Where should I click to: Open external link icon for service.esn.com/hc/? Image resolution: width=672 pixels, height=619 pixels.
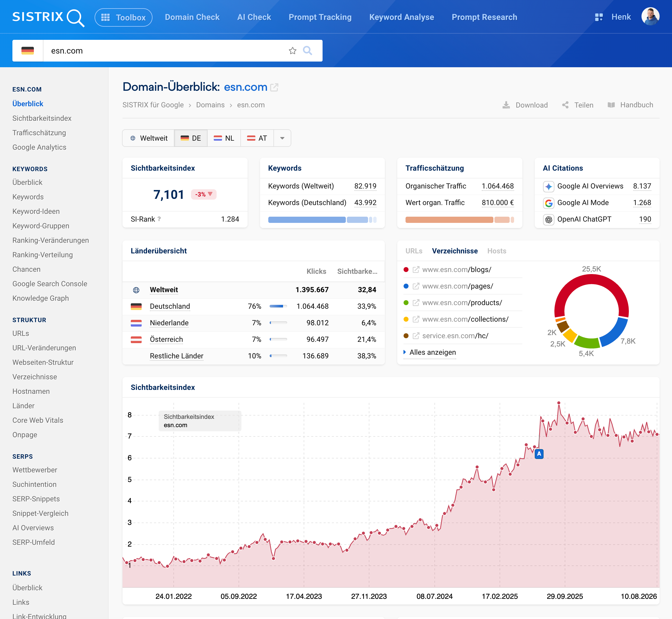coord(416,336)
